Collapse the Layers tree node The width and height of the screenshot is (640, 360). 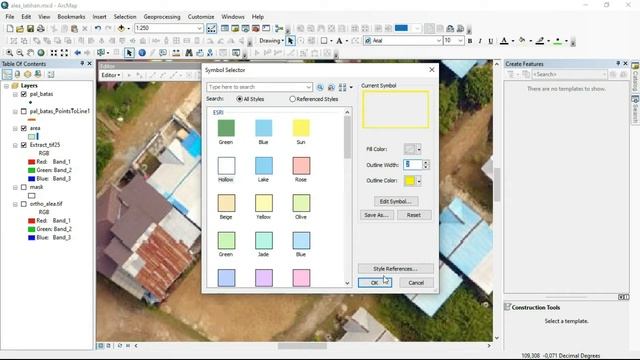tap(7, 86)
